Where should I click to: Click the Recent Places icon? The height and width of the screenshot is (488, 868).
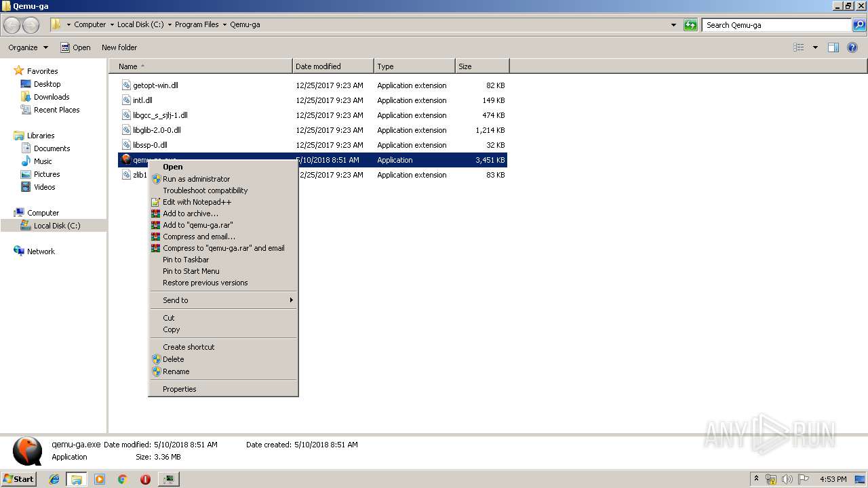(x=26, y=110)
